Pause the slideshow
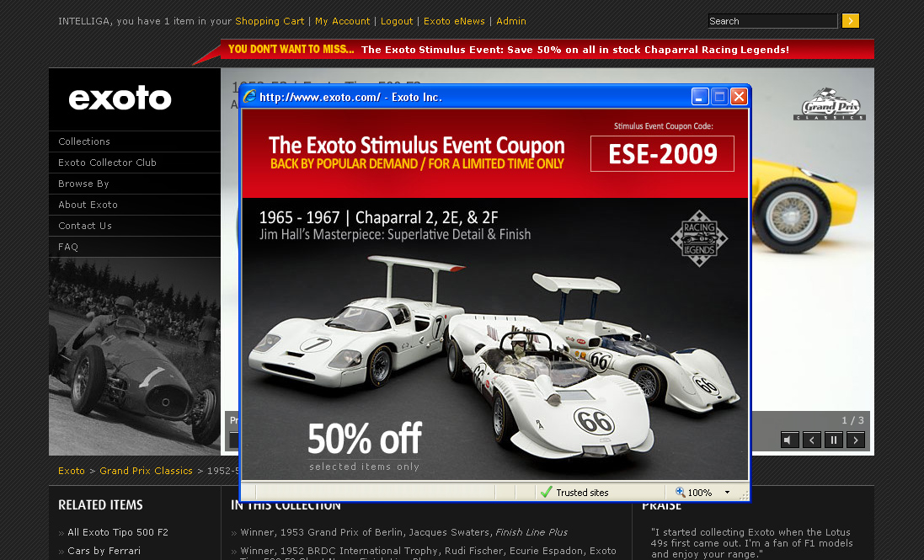 point(833,440)
